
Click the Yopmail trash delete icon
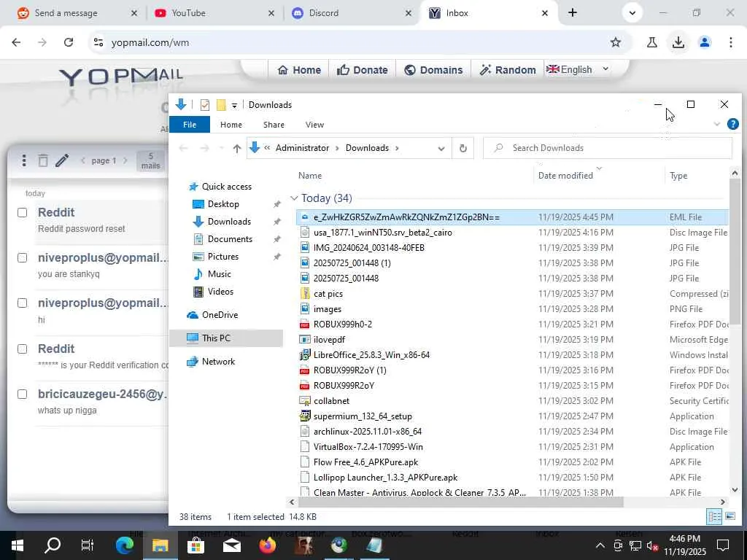(43, 160)
